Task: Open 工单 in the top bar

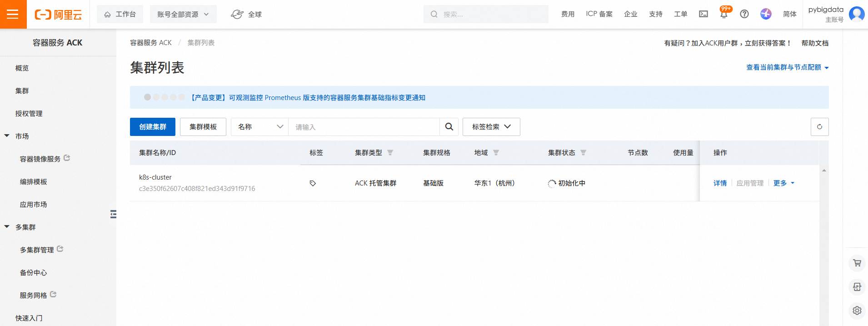Action: pos(681,14)
